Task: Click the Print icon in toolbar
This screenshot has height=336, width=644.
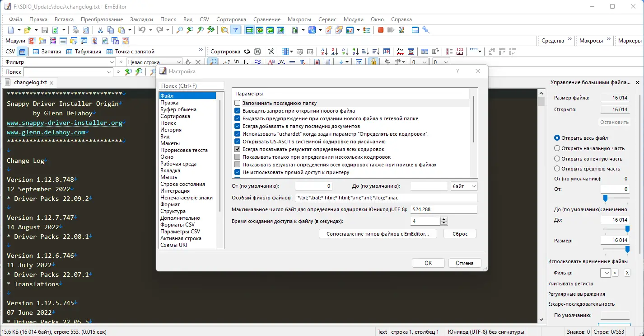Action: (75, 30)
